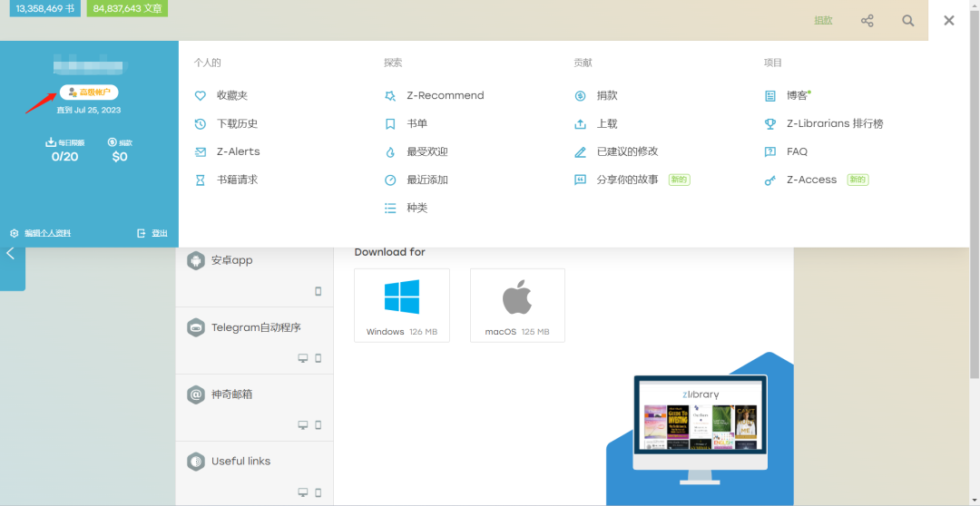This screenshot has height=506, width=980.
Task: Open 书籍请求 book requests
Action: coord(238,180)
